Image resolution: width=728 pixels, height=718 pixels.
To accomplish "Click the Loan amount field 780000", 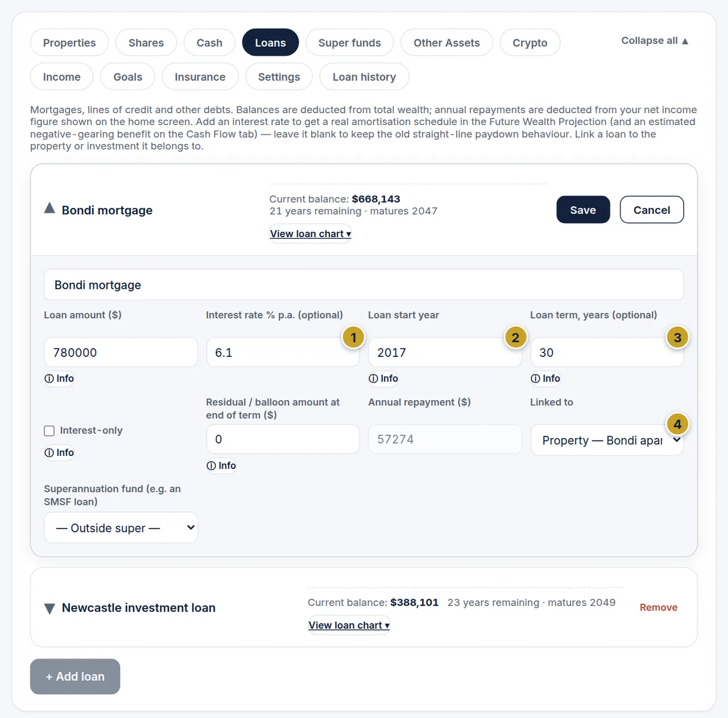I will [x=121, y=352].
